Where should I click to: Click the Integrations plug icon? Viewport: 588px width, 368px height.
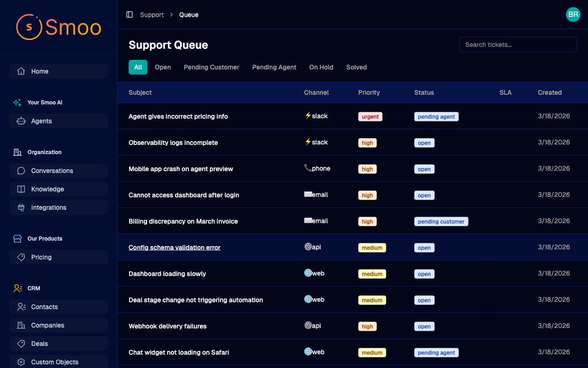tap(20, 207)
